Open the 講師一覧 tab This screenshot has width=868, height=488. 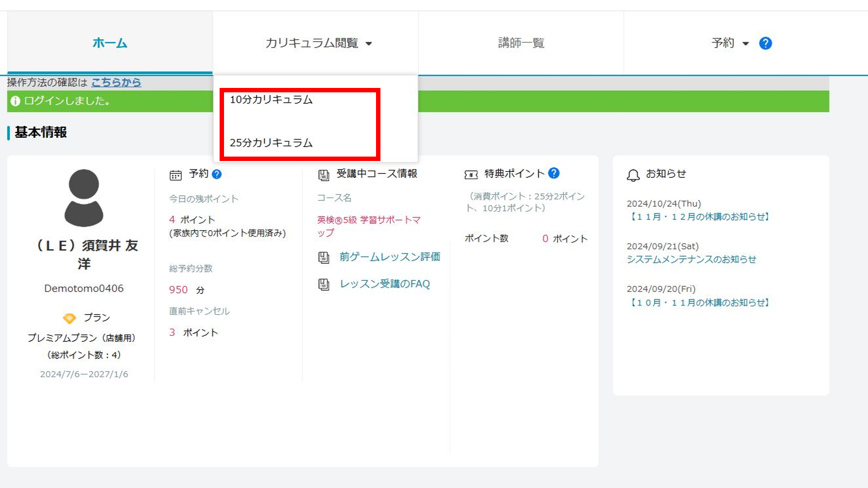tap(521, 43)
